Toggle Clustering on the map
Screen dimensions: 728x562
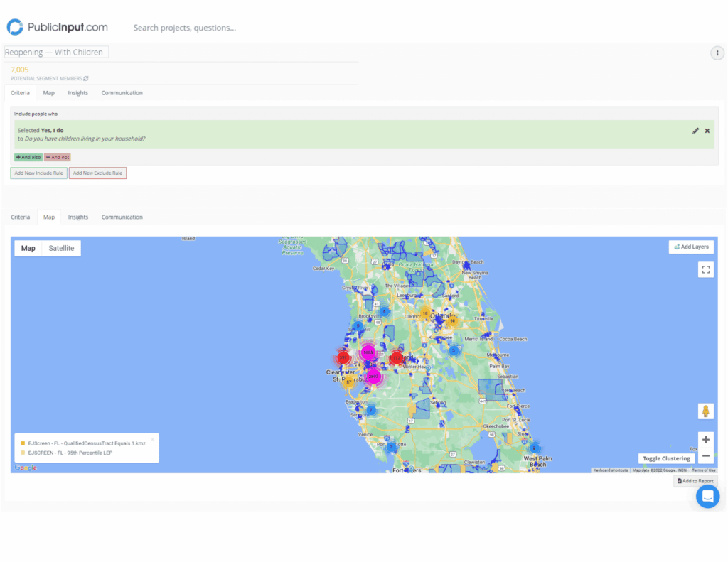pyautogui.click(x=666, y=458)
